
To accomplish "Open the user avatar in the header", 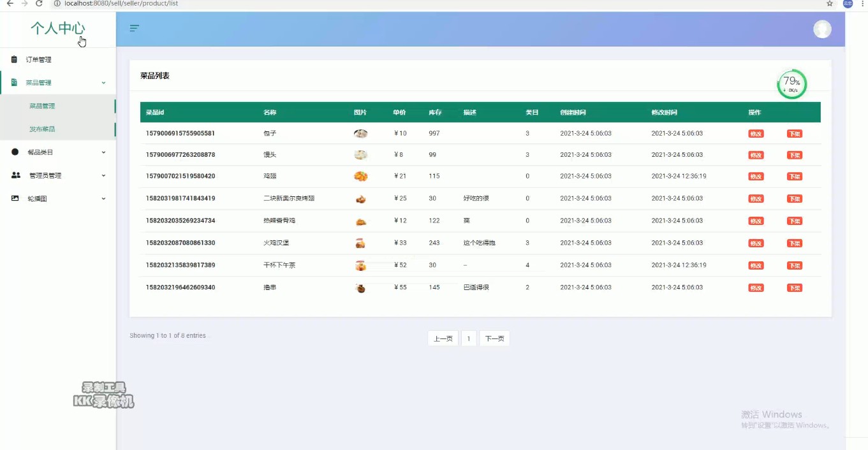I will point(822,29).
